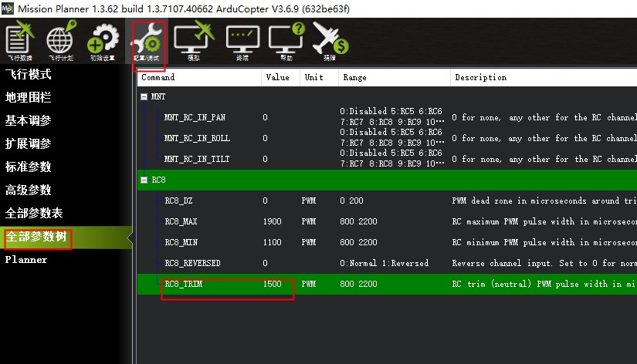Open the Terminal (终端) screen icon
The width and height of the screenshot is (637, 364).
coord(242,43)
